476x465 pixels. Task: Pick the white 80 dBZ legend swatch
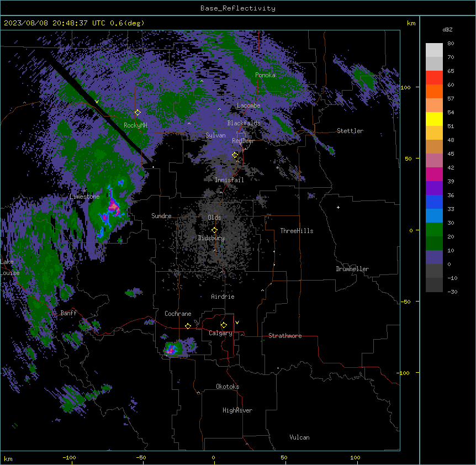[434, 50]
